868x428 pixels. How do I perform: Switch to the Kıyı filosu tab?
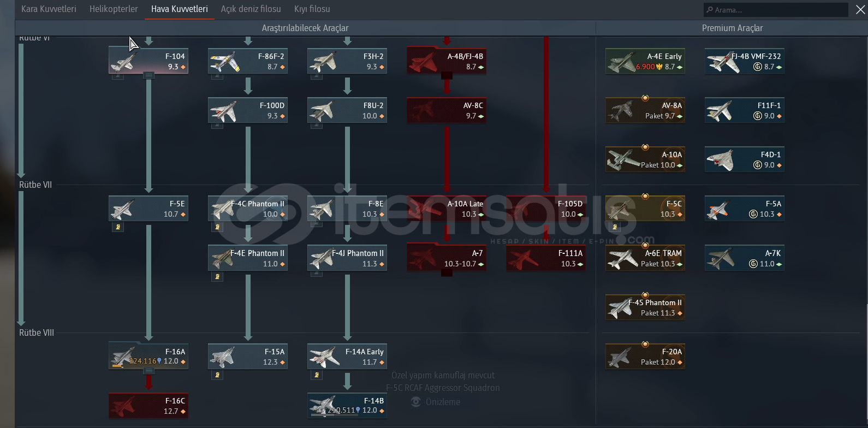(x=312, y=9)
